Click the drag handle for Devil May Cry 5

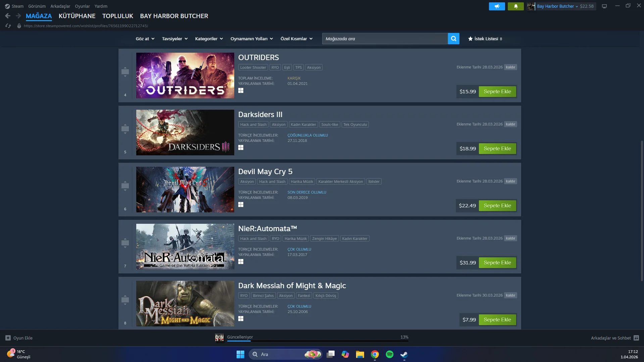(125, 186)
